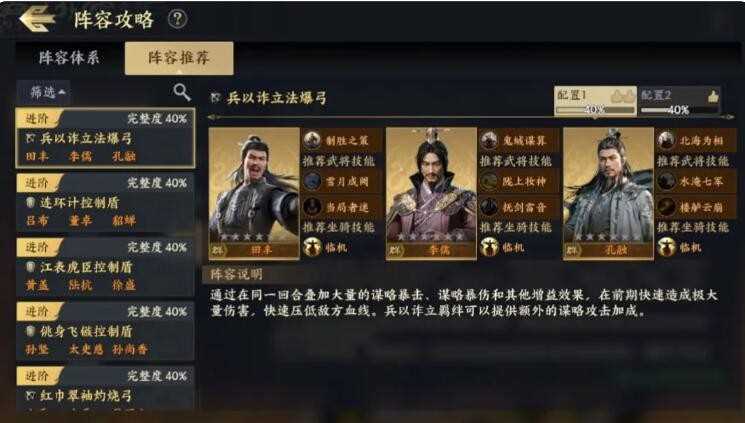Screen dimensions: 745x423
Task: Select 鬼域谋算 skill icon for 李儒
Action: 489,140
